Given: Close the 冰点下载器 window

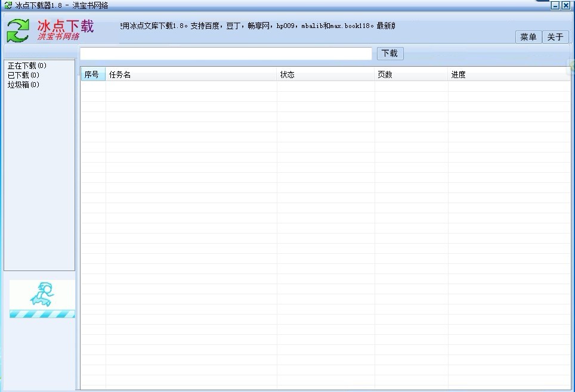Looking at the screenshot, I should point(565,5).
